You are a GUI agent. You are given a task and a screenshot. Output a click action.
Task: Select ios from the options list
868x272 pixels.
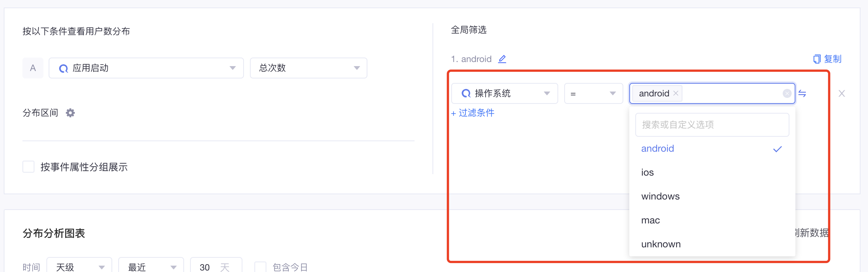[712, 173]
